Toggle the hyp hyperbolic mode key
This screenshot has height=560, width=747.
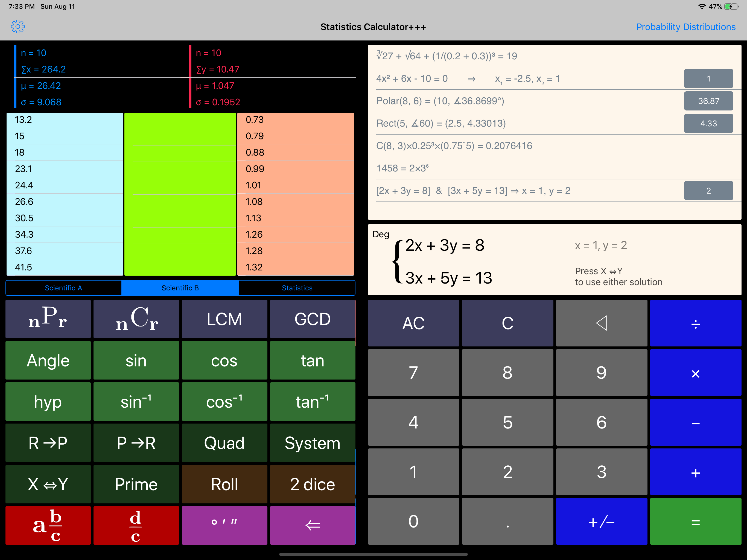point(48,402)
